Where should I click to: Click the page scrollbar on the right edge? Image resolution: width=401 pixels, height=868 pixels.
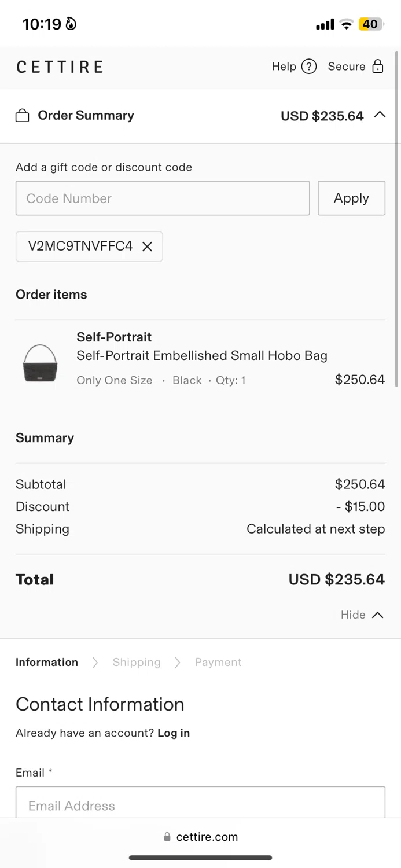[397, 219]
